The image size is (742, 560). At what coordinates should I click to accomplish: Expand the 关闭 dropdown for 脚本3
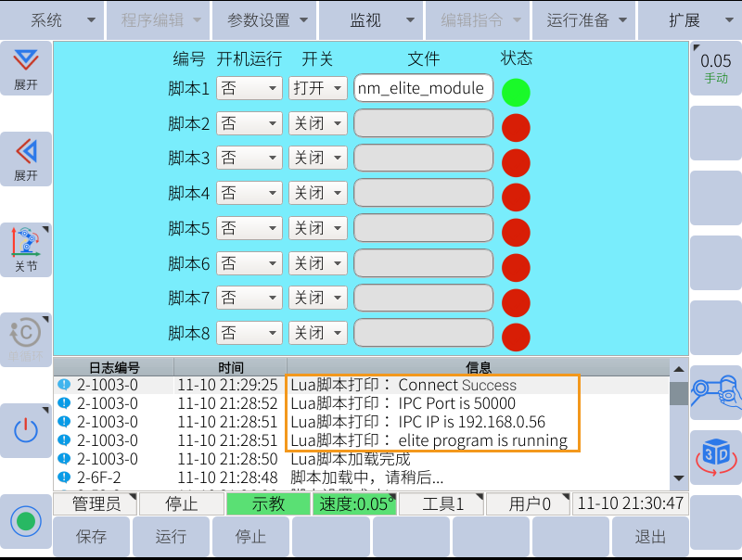point(318,157)
